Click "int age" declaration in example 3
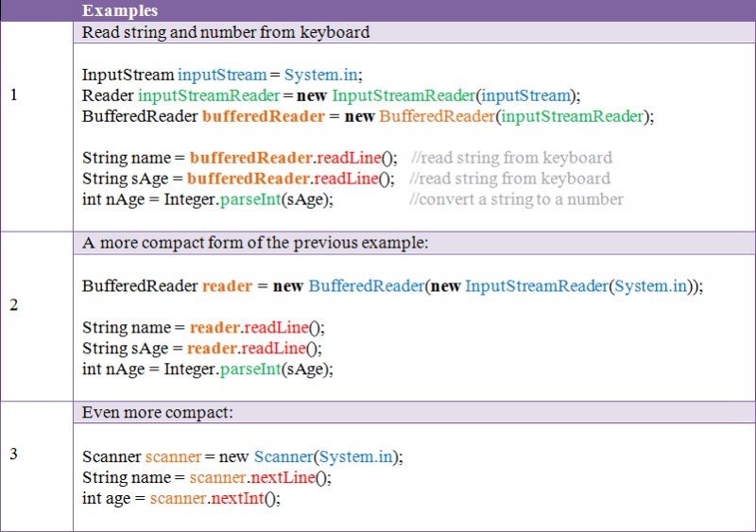756x532 pixels. pos(104,498)
